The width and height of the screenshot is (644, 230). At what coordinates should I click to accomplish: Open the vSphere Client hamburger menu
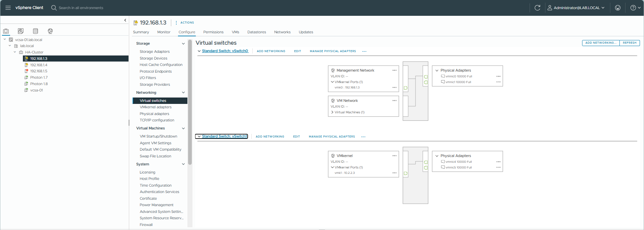point(8,8)
